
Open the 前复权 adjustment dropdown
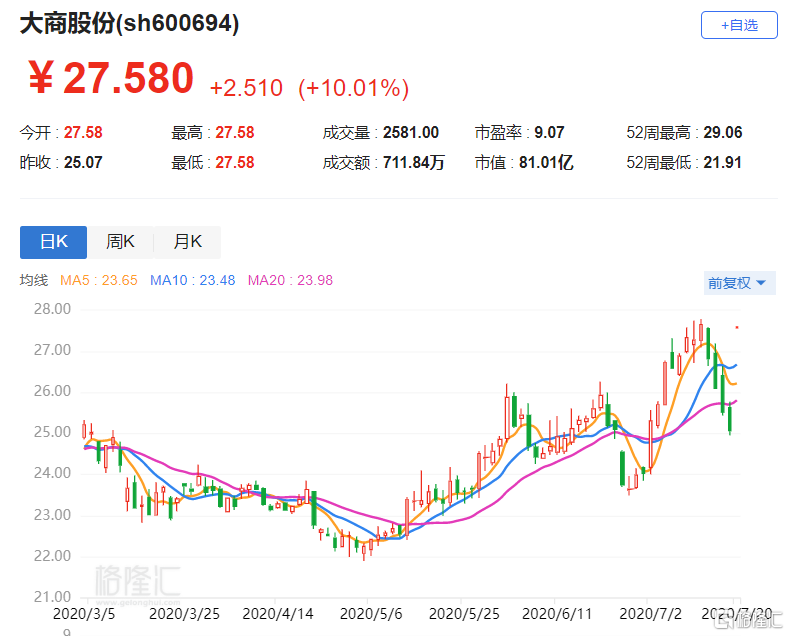[739, 283]
